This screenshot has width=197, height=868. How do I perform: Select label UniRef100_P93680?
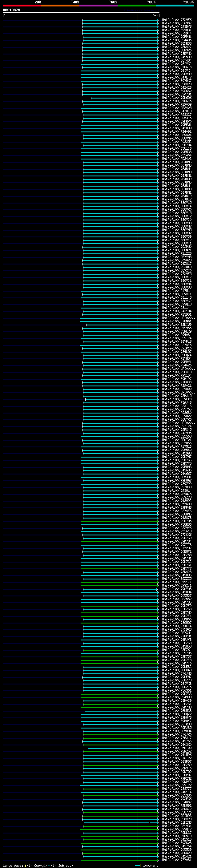click(176, 413)
